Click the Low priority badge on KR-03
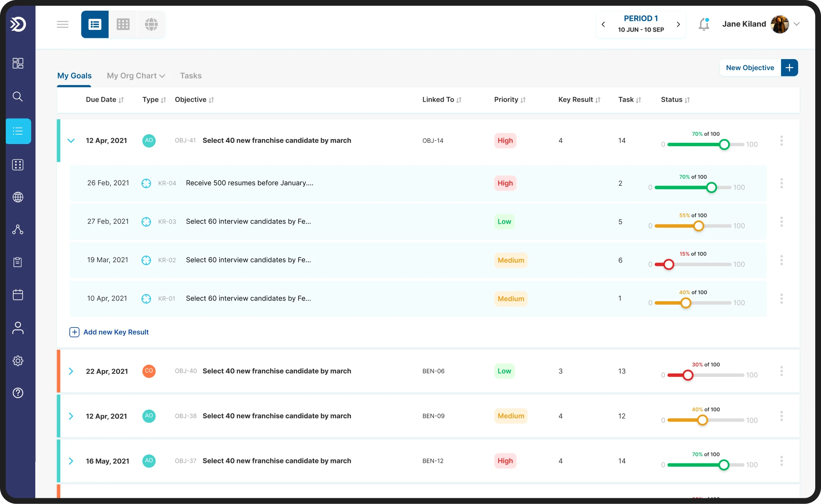This screenshot has height=504, width=821. point(504,222)
